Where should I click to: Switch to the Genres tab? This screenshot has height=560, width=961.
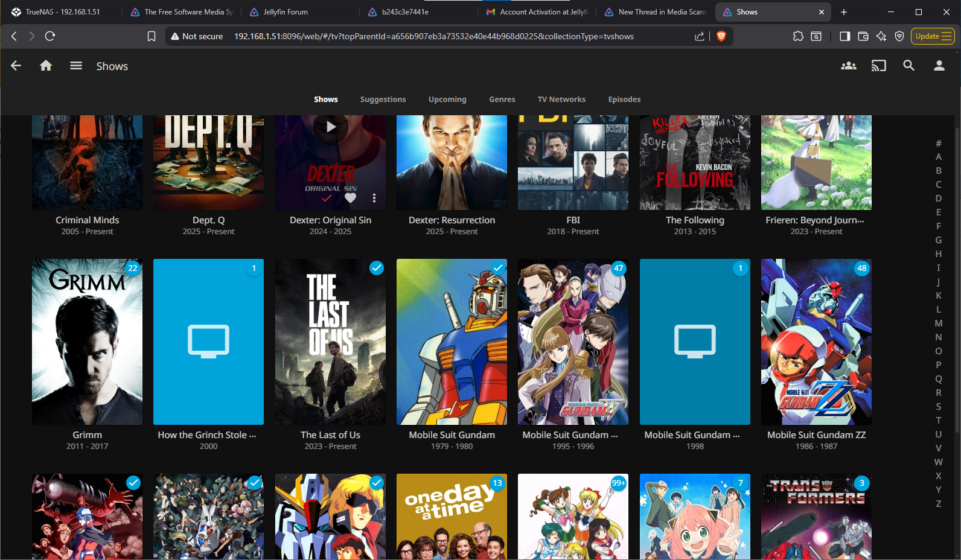coord(502,100)
